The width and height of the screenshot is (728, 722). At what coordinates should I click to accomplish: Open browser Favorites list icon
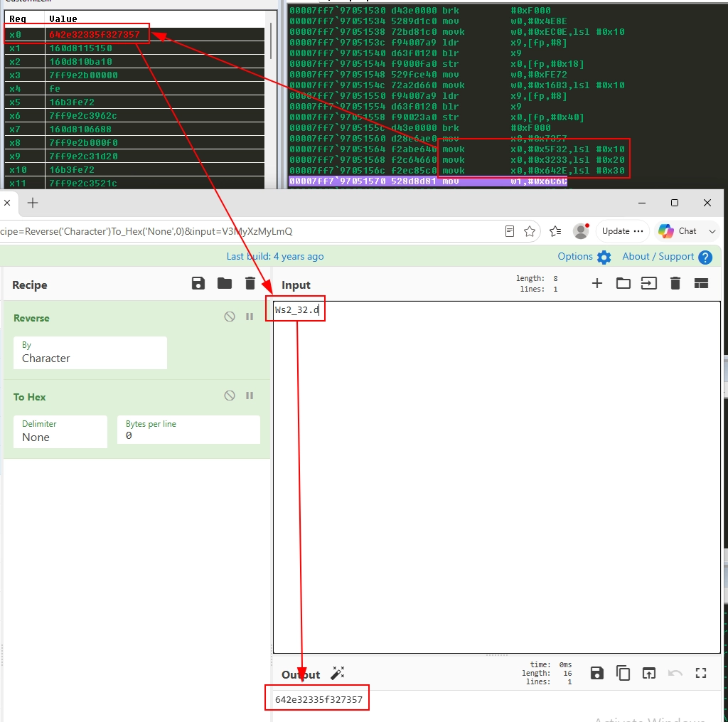[x=555, y=231]
